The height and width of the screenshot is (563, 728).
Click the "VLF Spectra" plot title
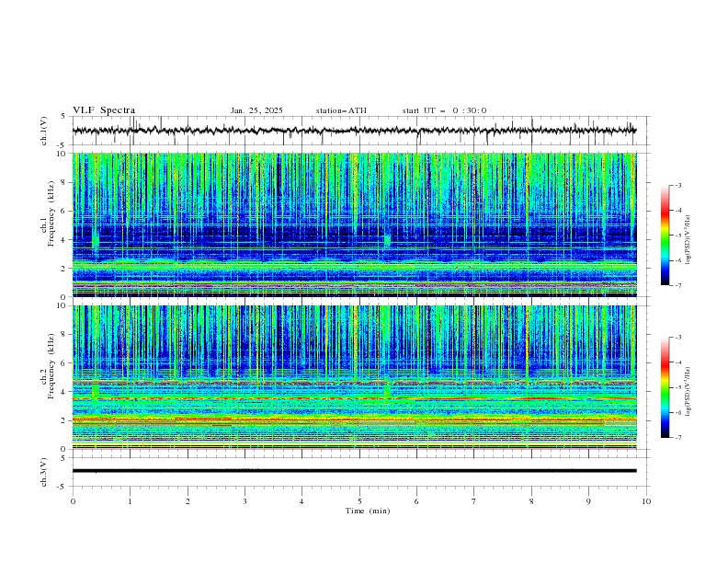pyautogui.click(x=104, y=110)
